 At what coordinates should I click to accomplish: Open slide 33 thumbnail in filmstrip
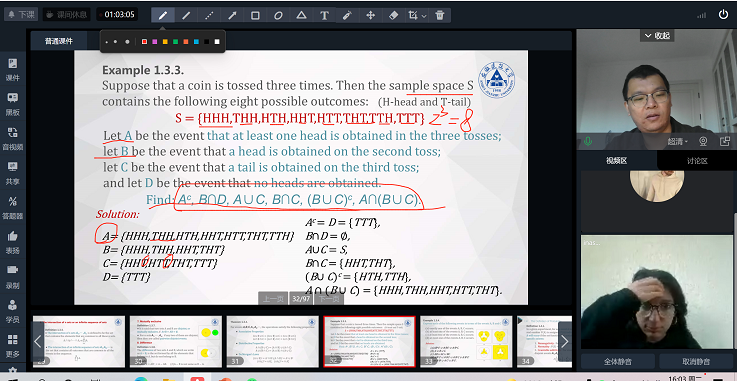coord(466,342)
